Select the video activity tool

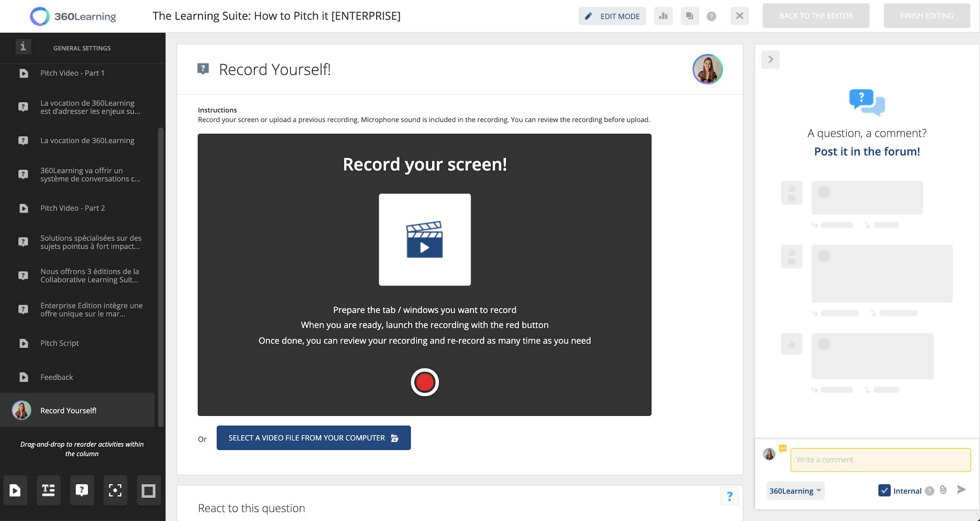[x=15, y=490]
